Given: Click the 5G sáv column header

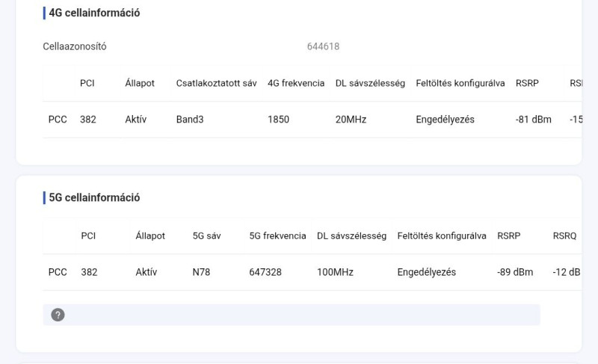Looking at the screenshot, I should point(206,235).
